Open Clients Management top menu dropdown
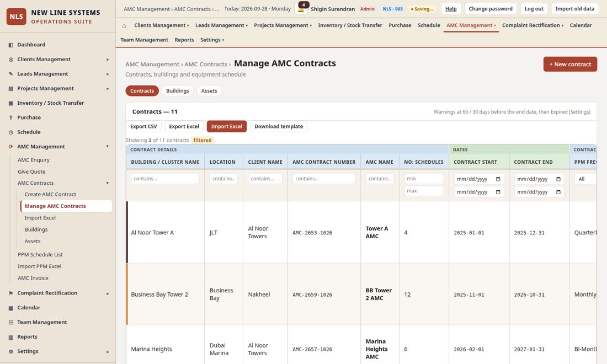The width and height of the screenshot is (607, 364). pos(162,25)
